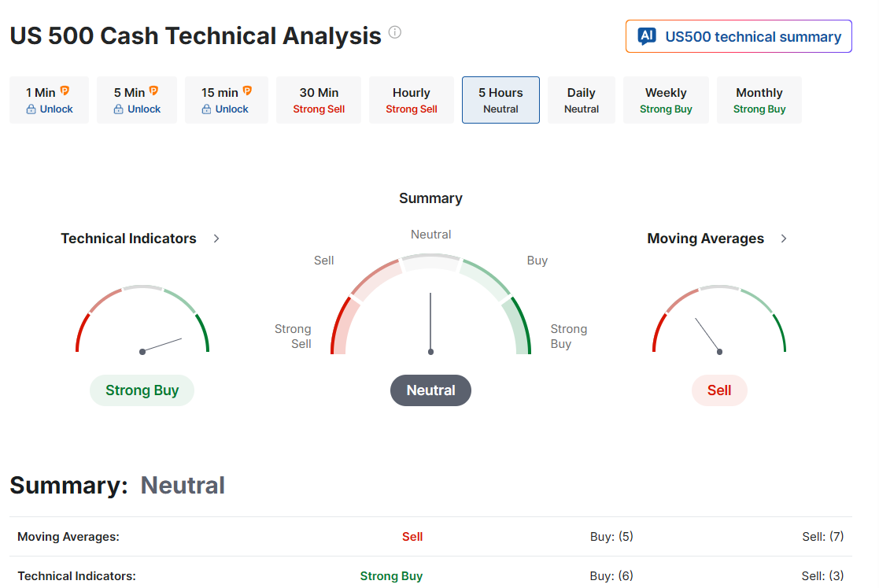Viewport: 879px width, 588px height.
Task: Switch to the Monthly timeframe tab
Action: click(759, 100)
